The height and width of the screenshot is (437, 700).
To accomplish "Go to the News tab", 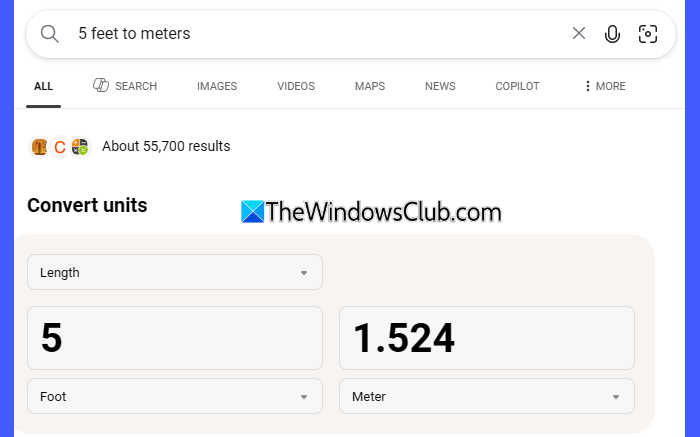I will [440, 86].
